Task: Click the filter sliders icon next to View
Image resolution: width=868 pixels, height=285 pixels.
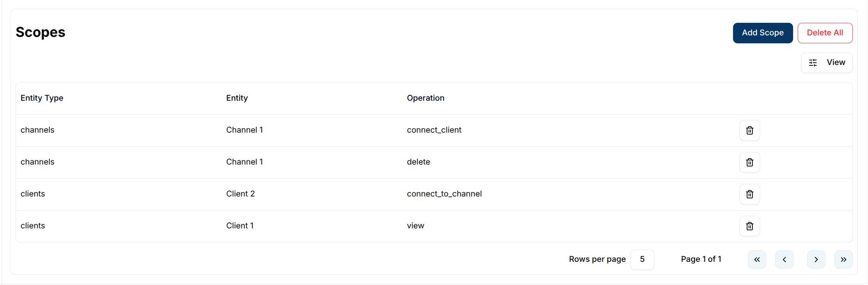Action: (x=813, y=62)
